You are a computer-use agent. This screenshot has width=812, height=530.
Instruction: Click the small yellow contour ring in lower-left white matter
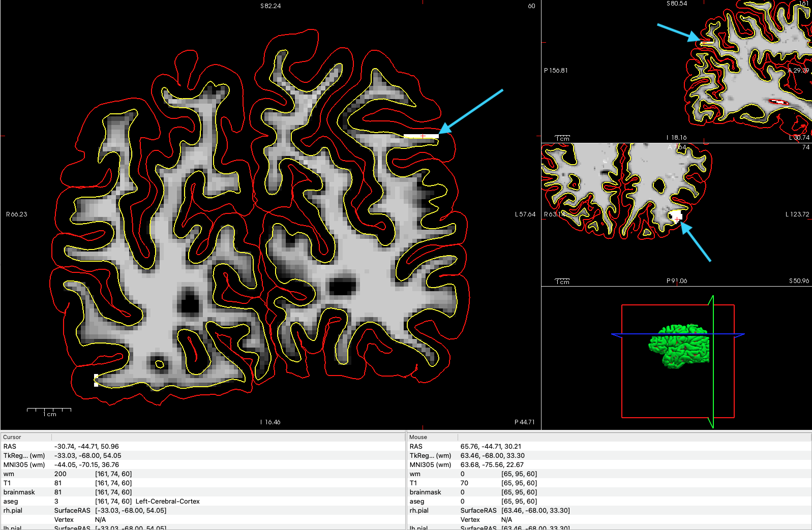click(160, 364)
